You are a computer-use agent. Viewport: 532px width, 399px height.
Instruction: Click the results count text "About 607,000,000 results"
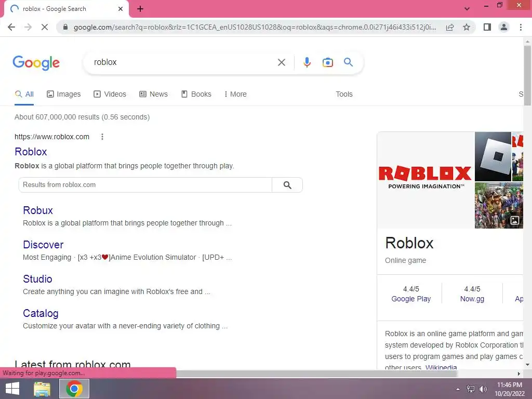(57, 117)
